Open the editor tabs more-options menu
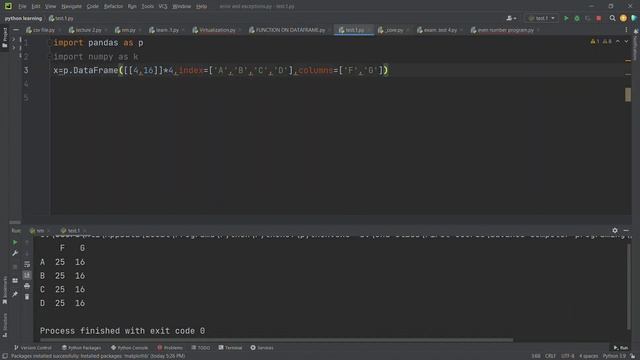Image resolution: width=640 pixels, height=360 pixels. pos(626,30)
